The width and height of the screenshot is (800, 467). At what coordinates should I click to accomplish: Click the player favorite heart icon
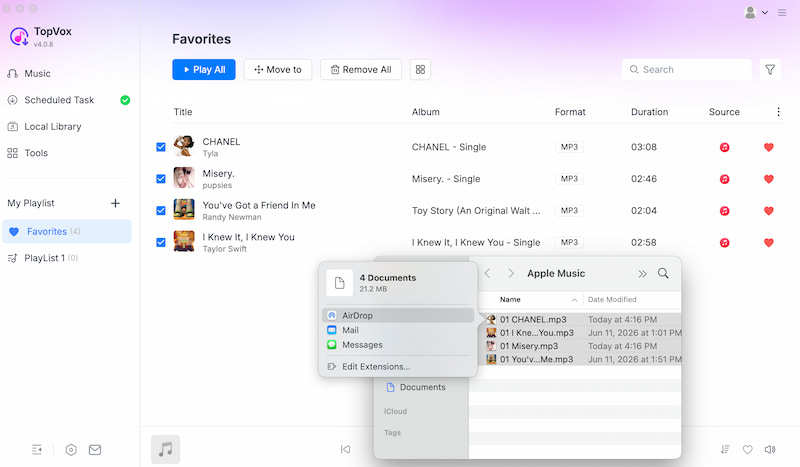747,450
